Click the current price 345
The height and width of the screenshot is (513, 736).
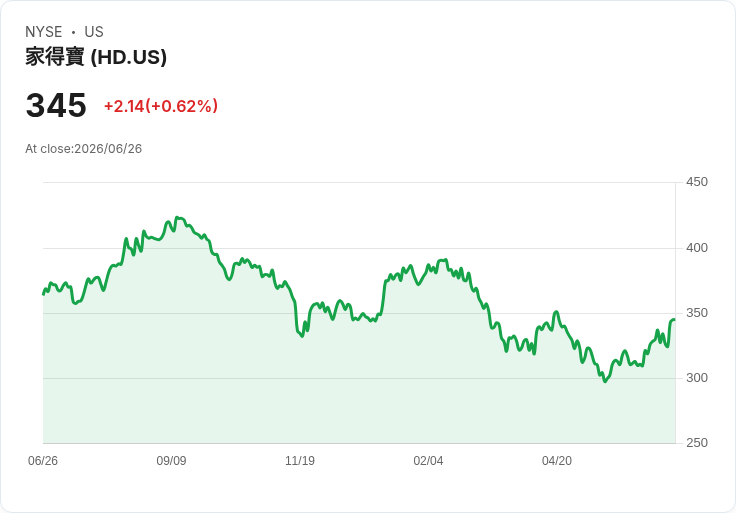point(56,105)
